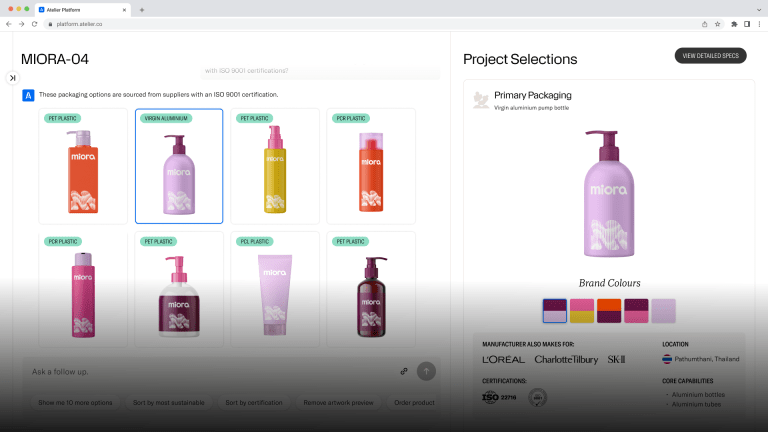Open a new browser tab
768x432 pixels.
pyautogui.click(x=142, y=9)
